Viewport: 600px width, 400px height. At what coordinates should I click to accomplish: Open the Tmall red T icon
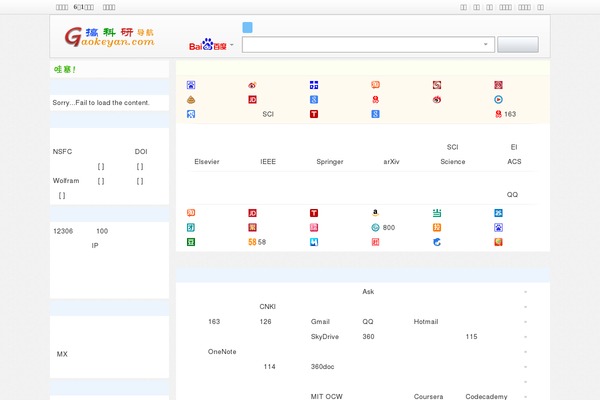(x=314, y=114)
